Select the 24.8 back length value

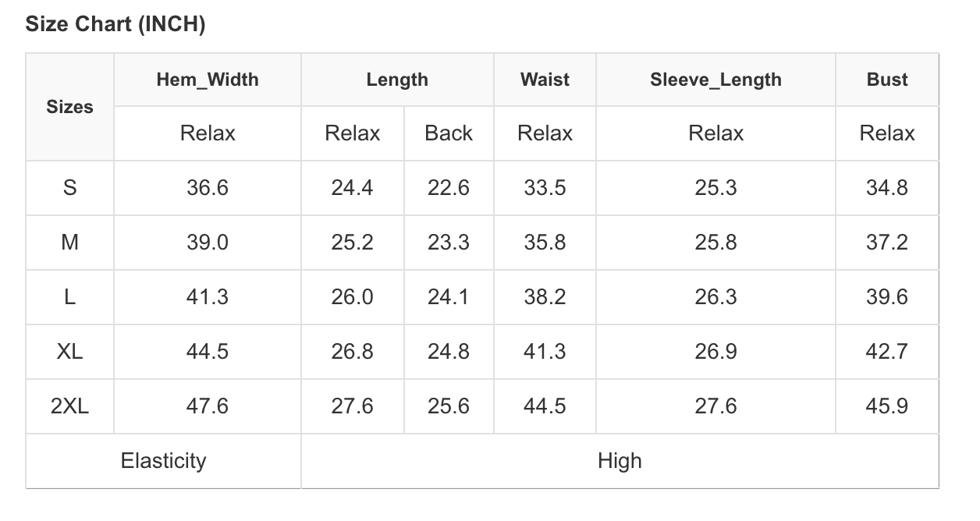pyautogui.click(x=449, y=352)
